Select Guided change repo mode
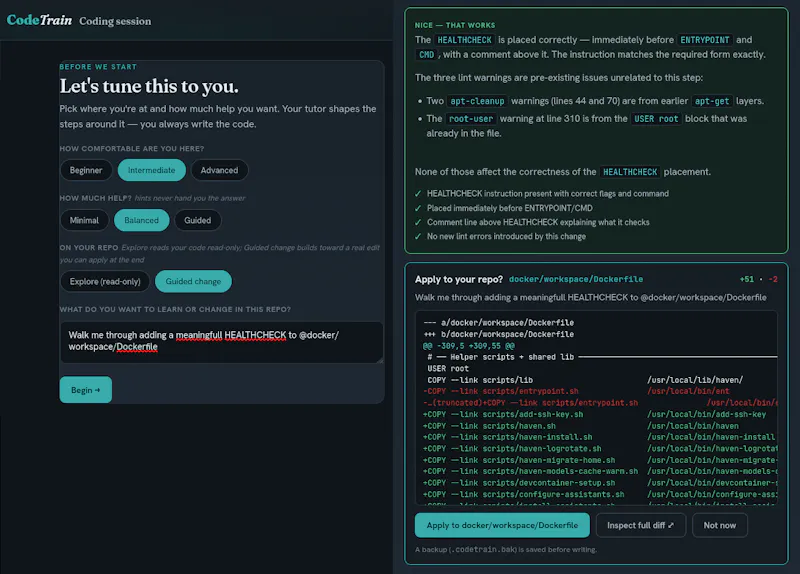 point(193,282)
